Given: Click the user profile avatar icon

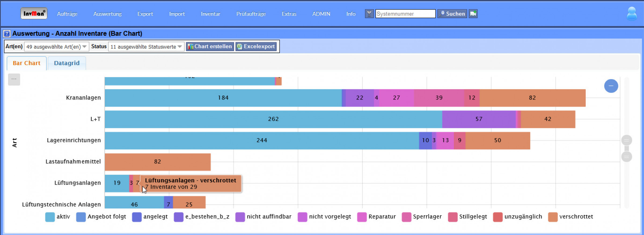Looking at the screenshot, I should point(632,13).
